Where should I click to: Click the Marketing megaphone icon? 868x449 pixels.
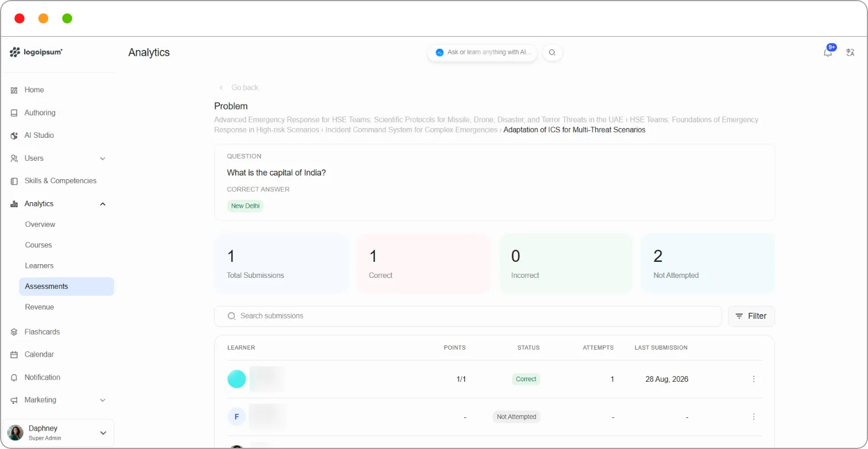click(14, 400)
